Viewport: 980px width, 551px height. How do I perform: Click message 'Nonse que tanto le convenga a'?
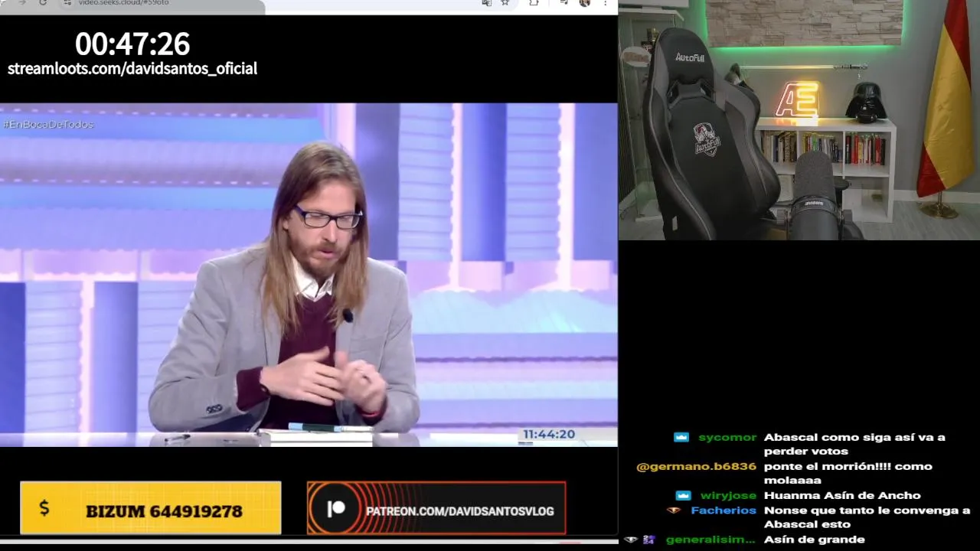click(x=867, y=510)
